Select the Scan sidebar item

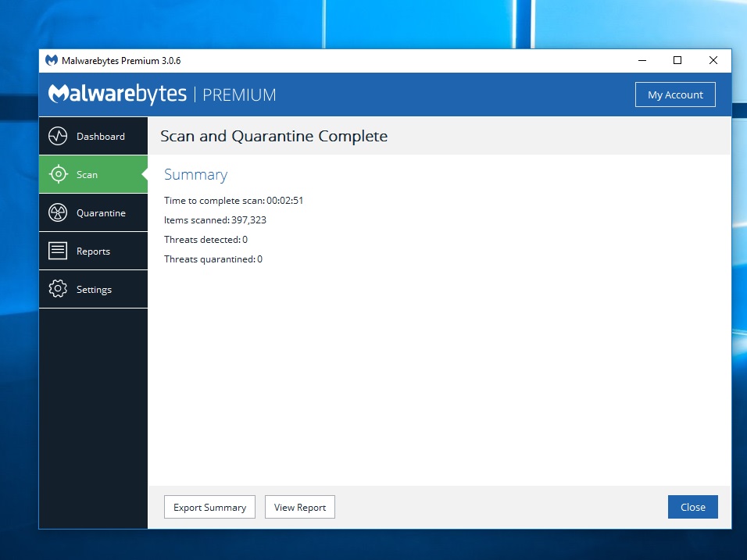[94, 174]
